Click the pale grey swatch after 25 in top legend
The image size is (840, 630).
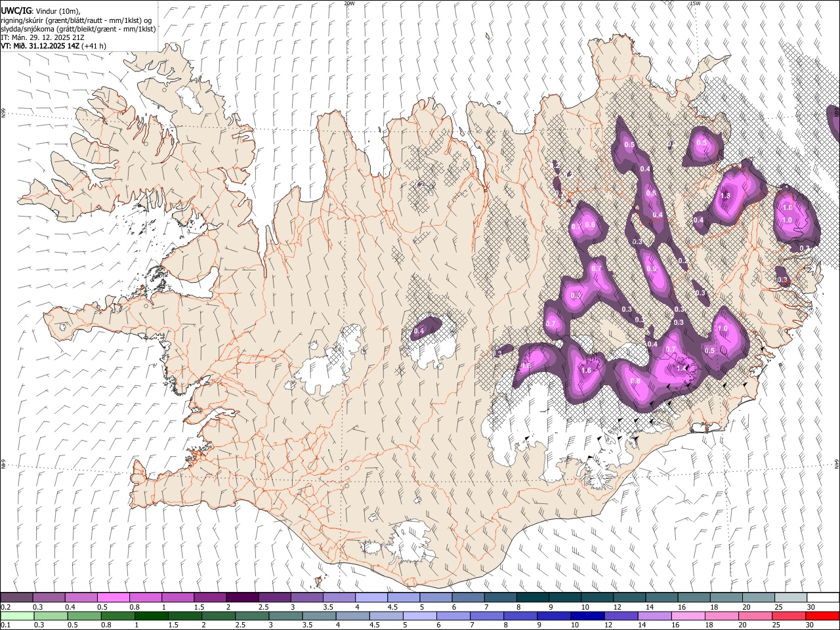[791, 598]
